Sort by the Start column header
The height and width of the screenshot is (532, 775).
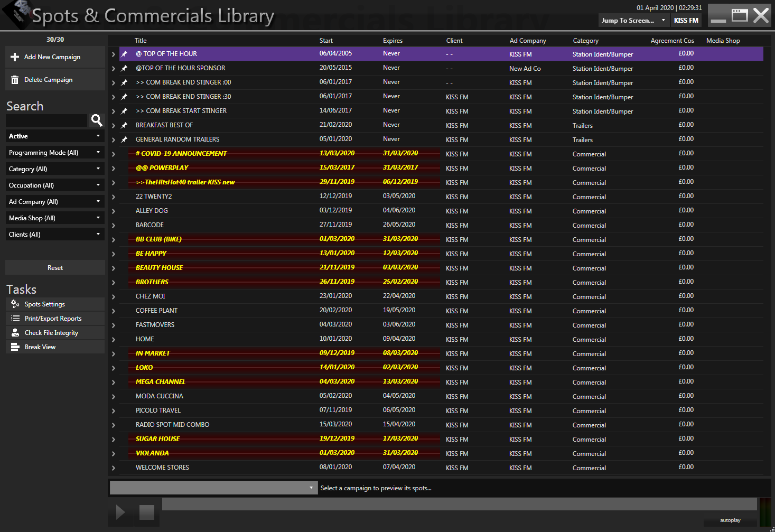point(326,41)
